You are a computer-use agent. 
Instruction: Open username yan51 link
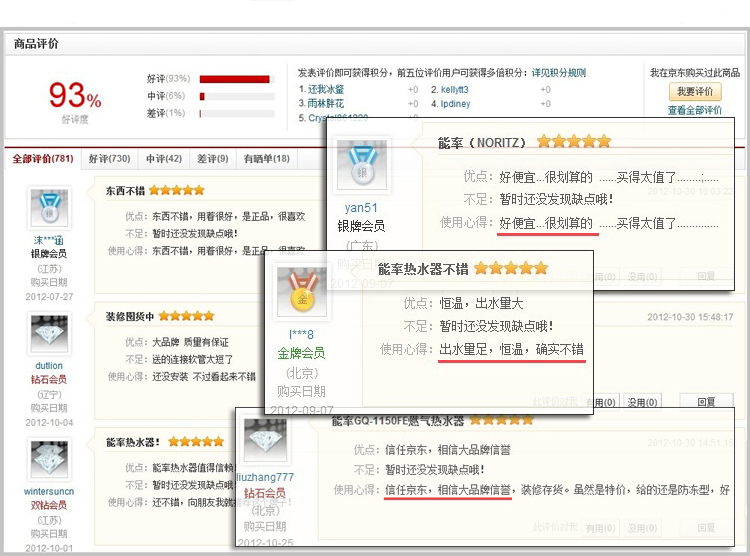(361, 208)
